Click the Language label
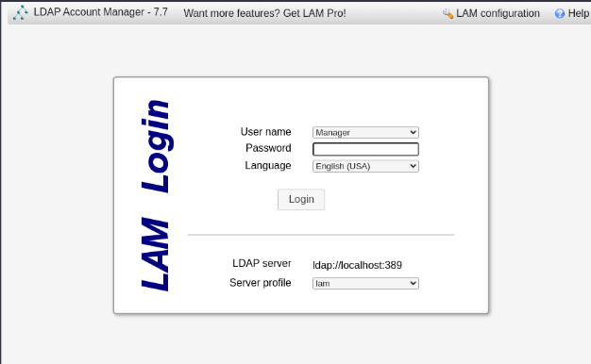 268,166
